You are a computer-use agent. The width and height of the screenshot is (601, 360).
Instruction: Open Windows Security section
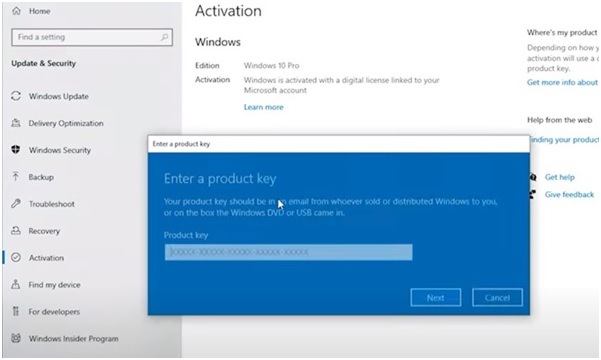pyautogui.click(x=60, y=150)
